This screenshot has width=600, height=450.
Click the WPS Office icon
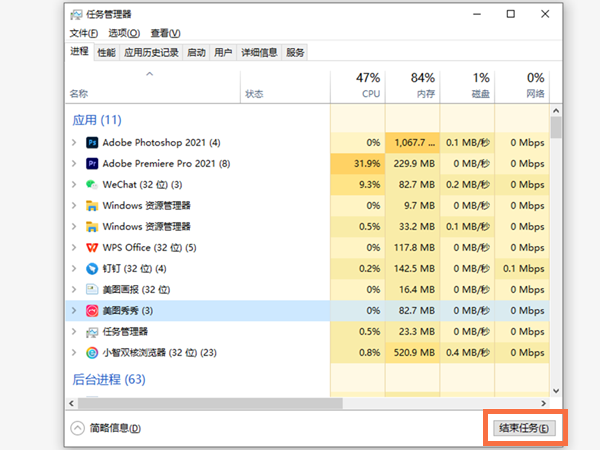pyautogui.click(x=92, y=248)
